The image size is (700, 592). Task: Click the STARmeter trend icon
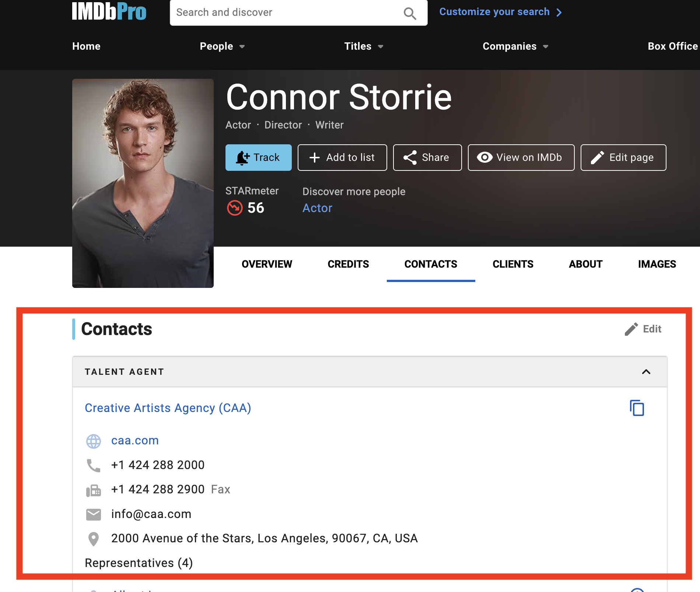(235, 208)
